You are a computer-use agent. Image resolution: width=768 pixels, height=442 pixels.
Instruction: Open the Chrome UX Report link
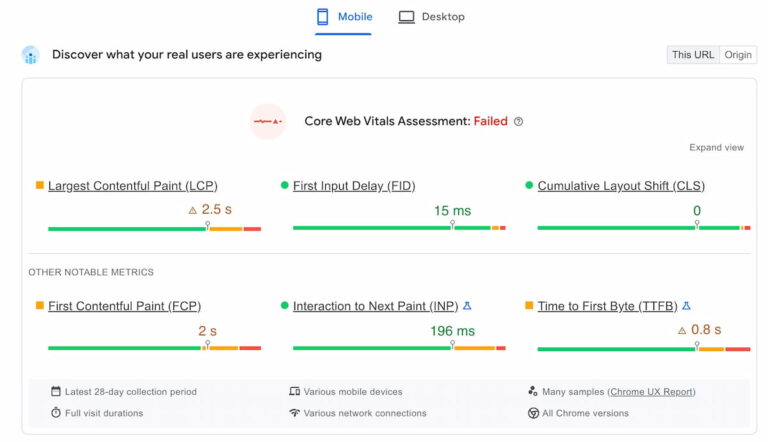point(651,392)
